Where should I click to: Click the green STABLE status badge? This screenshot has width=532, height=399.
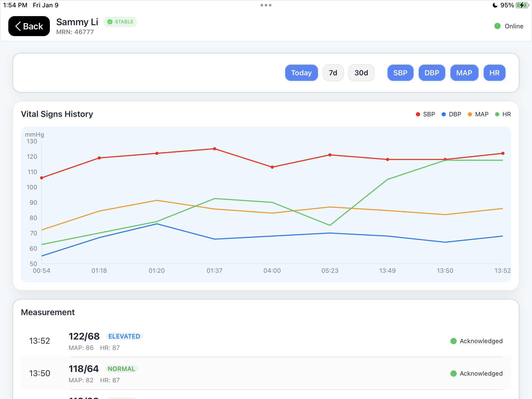tap(120, 22)
